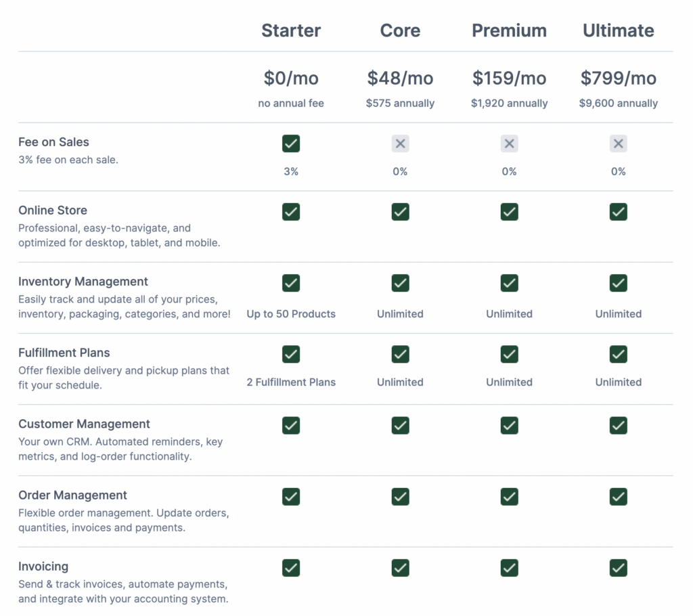Click the $48/mo Core price
The height and width of the screenshot is (616, 693).
[400, 79]
